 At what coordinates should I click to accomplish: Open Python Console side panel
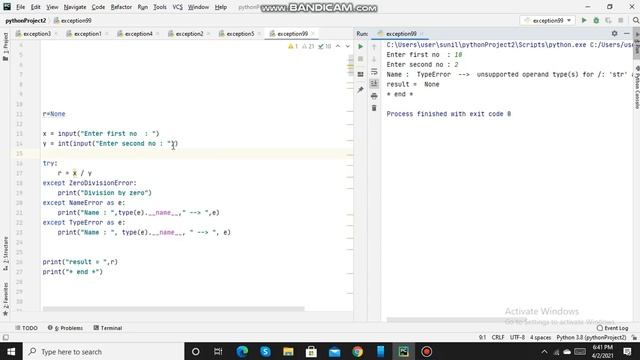click(636, 87)
